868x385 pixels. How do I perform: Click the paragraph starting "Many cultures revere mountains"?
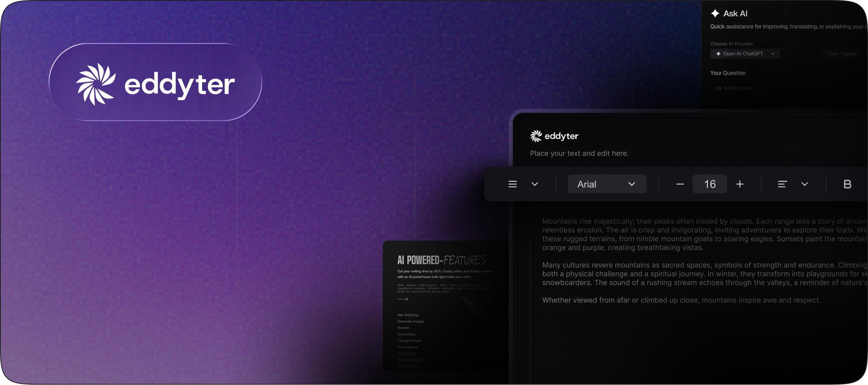tap(705, 274)
